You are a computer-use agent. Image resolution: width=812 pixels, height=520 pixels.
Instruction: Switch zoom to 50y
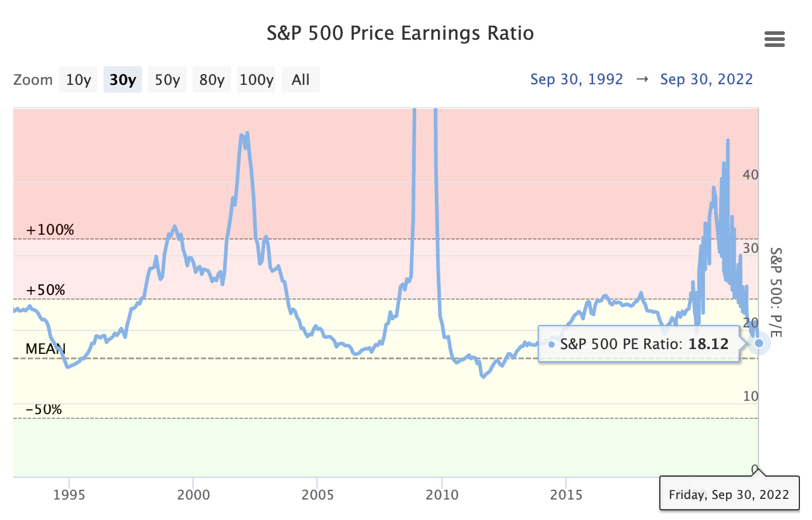167,79
